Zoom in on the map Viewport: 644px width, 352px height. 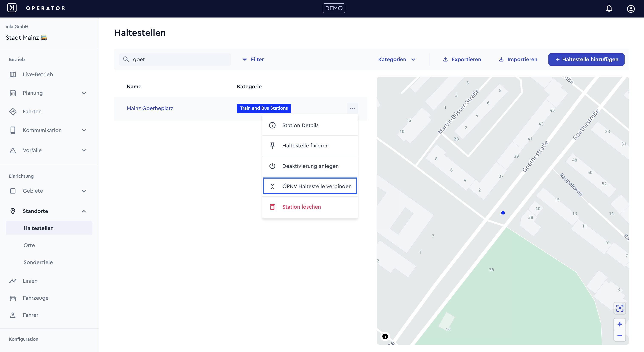click(619, 324)
